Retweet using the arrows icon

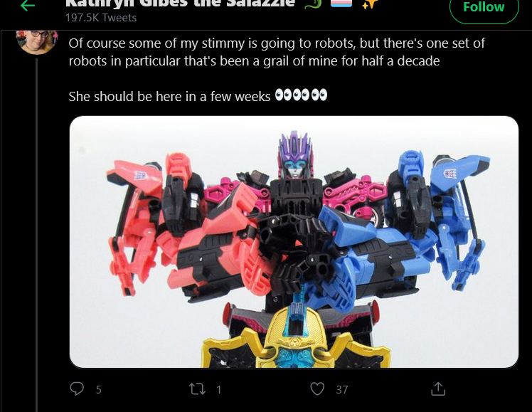(x=197, y=389)
